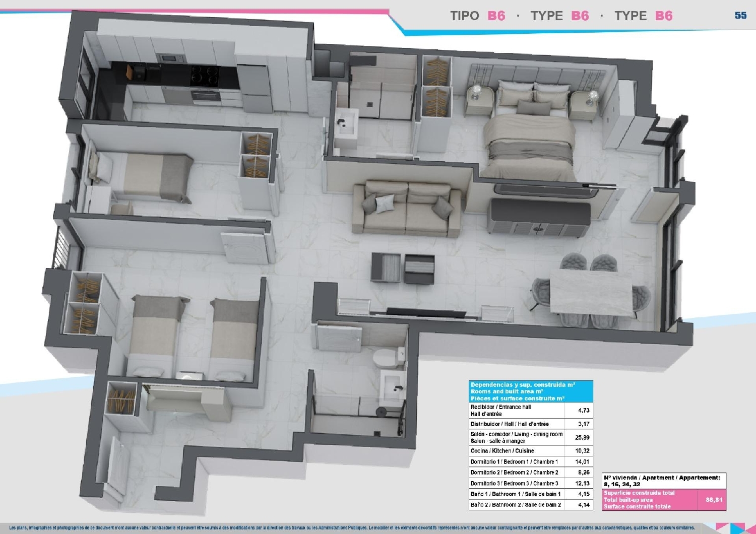756x534 pixels.
Task: Click the value 10,32
Action: pos(582,451)
